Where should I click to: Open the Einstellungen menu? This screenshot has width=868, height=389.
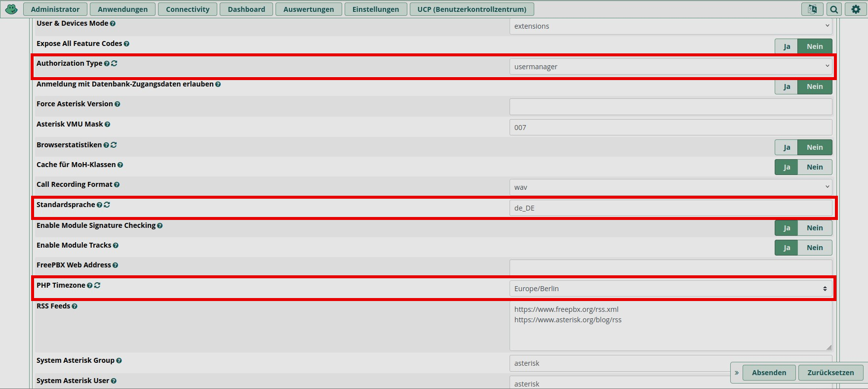(375, 9)
